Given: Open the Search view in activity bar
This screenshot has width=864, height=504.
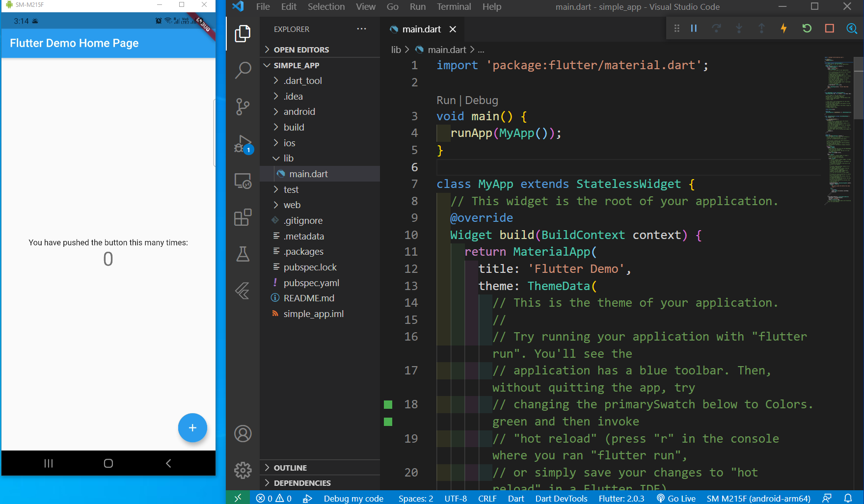Looking at the screenshot, I should (x=243, y=70).
